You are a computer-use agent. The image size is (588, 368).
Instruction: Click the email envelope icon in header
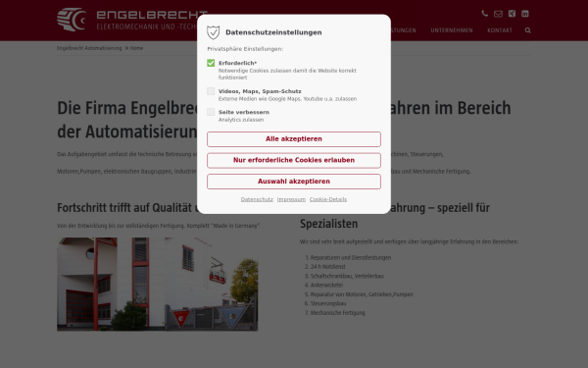[x=498, y=14]
